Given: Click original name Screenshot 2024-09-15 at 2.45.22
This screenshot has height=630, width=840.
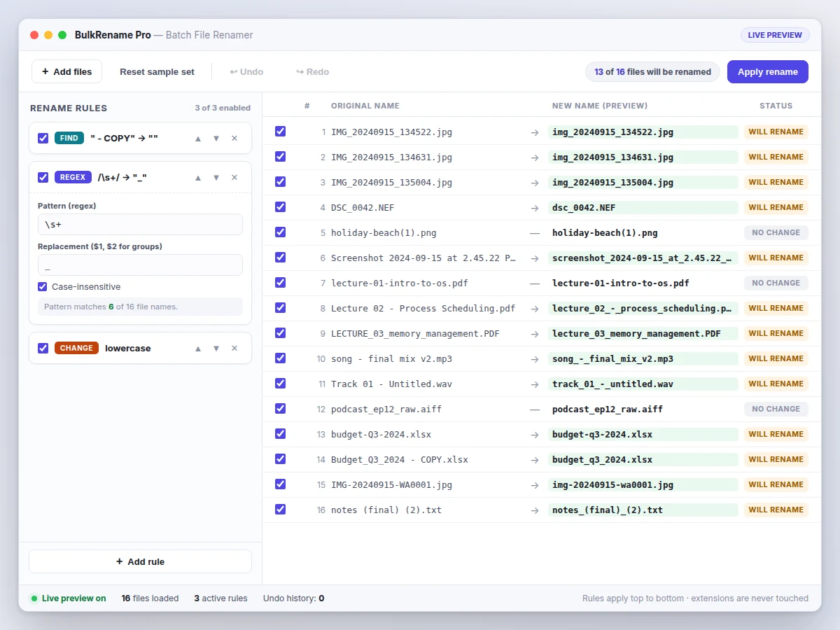Looking at the screenshot, I should coord(423,258).
